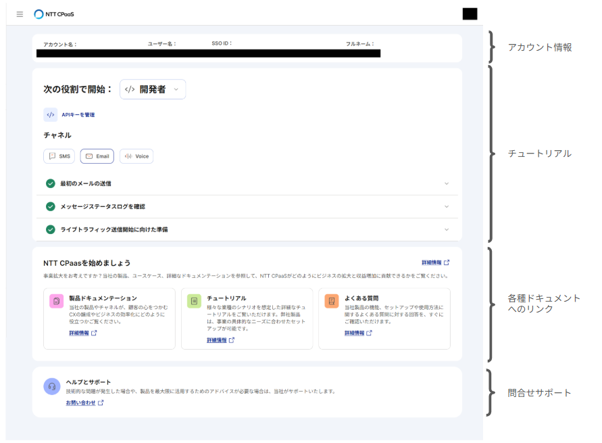Click the APIキーを管理 code icon
This screenshot has height=443, width=602.
point(50,115)
